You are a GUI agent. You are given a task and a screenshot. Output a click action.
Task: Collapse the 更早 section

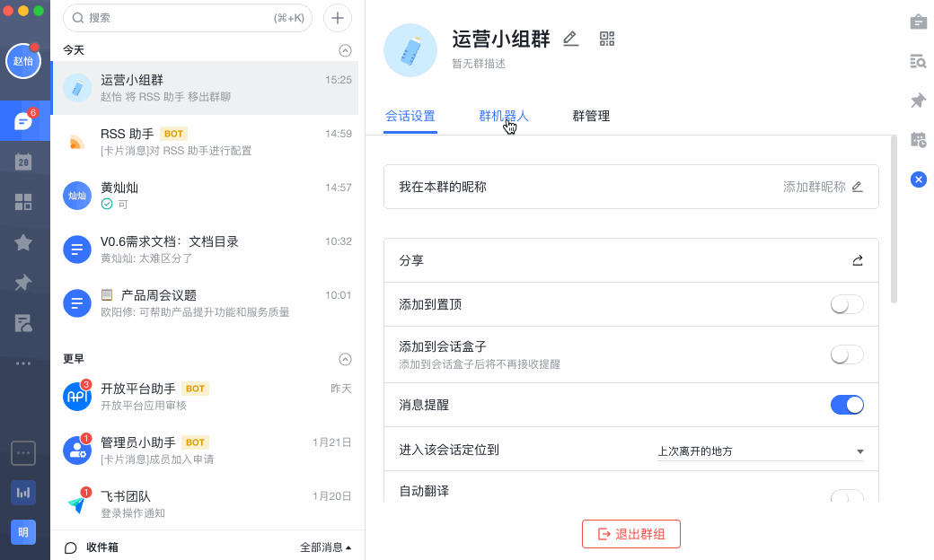point(345,360)
